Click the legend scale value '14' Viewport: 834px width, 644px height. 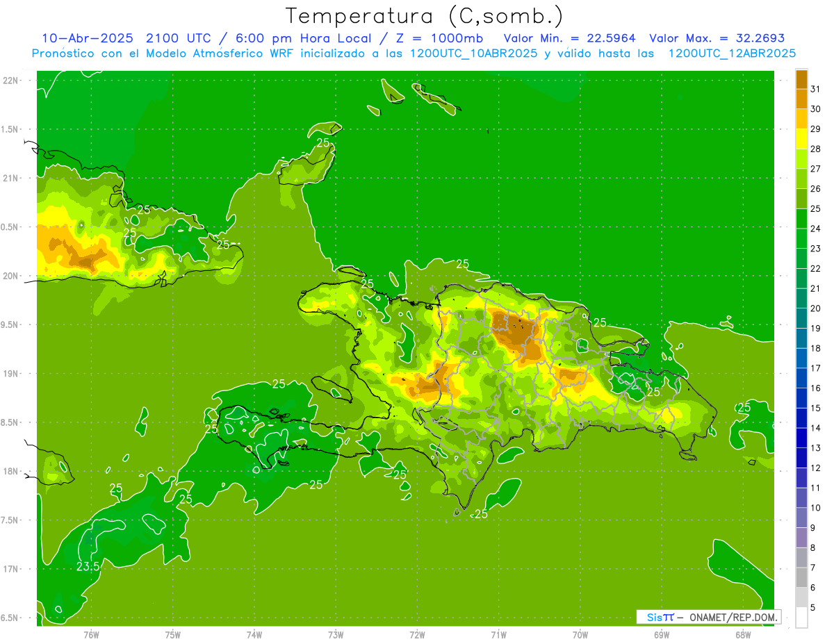click(816, 427)
